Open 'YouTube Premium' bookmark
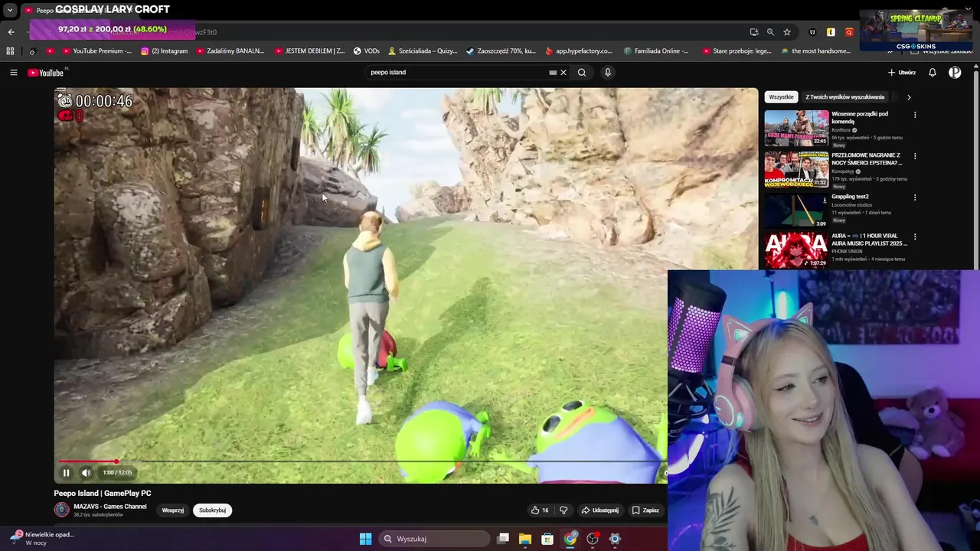 (96, 51)
